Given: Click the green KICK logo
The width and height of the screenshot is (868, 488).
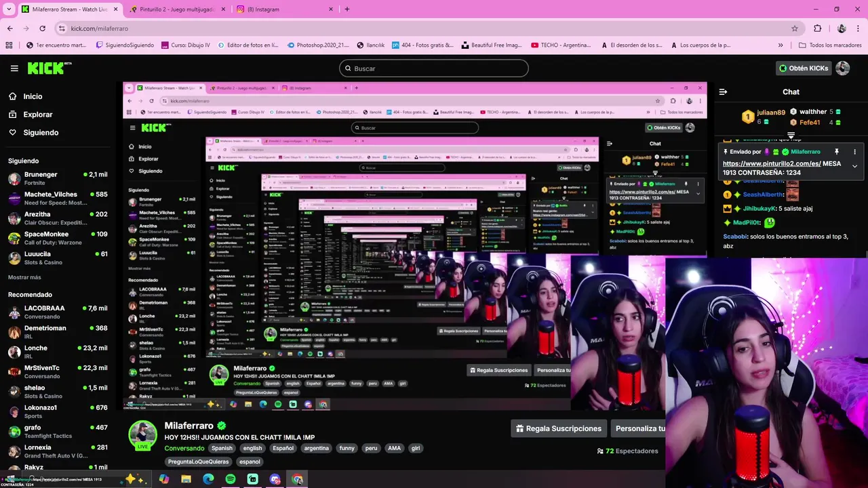Looking at the screenshot, I should (49, 68).
